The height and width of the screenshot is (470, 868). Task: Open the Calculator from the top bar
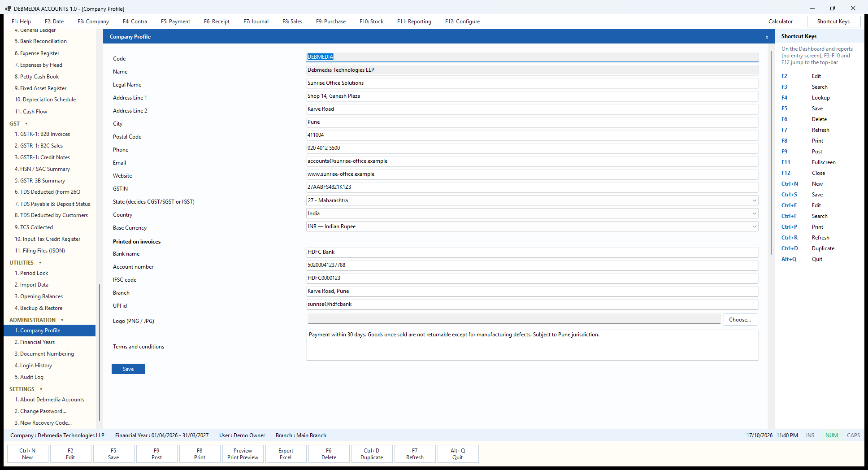click(781, 22)
